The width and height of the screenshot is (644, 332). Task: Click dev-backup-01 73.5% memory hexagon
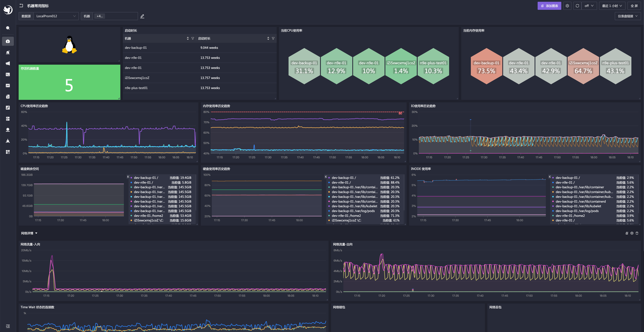486,66
